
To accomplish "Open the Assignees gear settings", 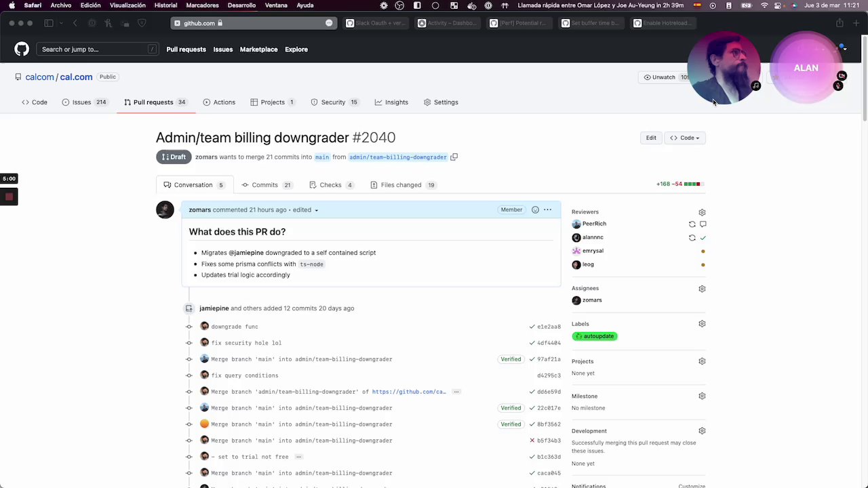I will pyautogui.click(x=702, y=289).
